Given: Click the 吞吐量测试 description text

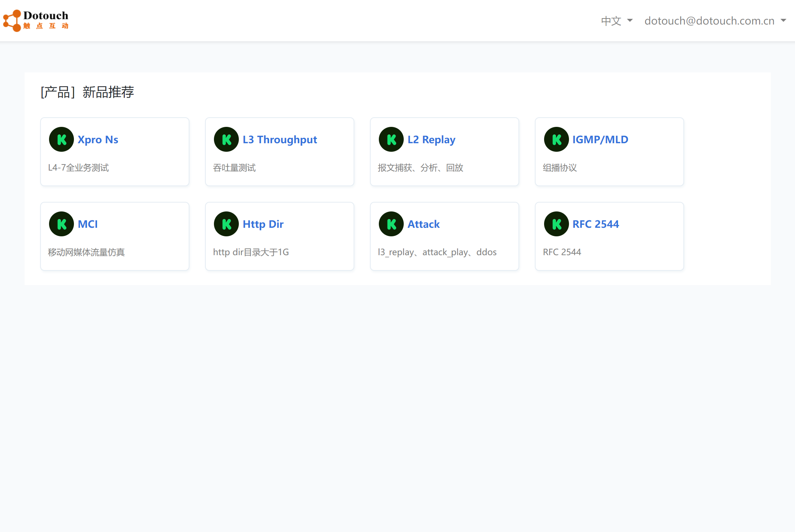Looking at the screenshot, I should (x=234, y=168).
